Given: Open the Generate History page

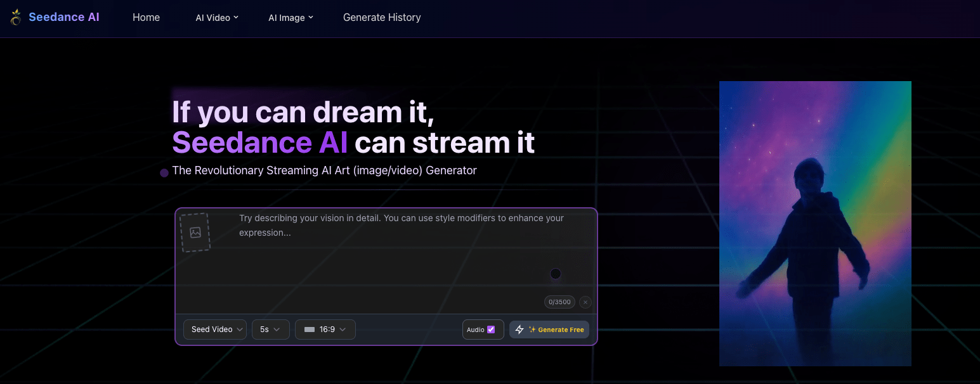Looking at the screenshot, I should tap(382, 17).
